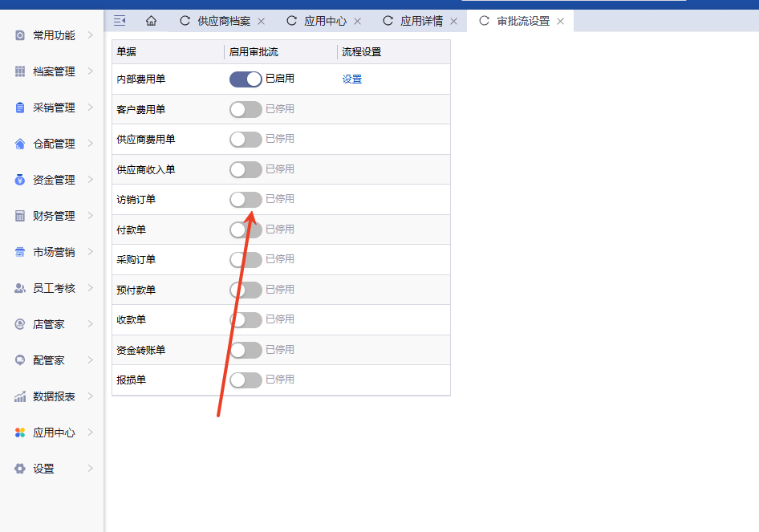Click the 资金管理 money bag icon

tap(20, 180)
